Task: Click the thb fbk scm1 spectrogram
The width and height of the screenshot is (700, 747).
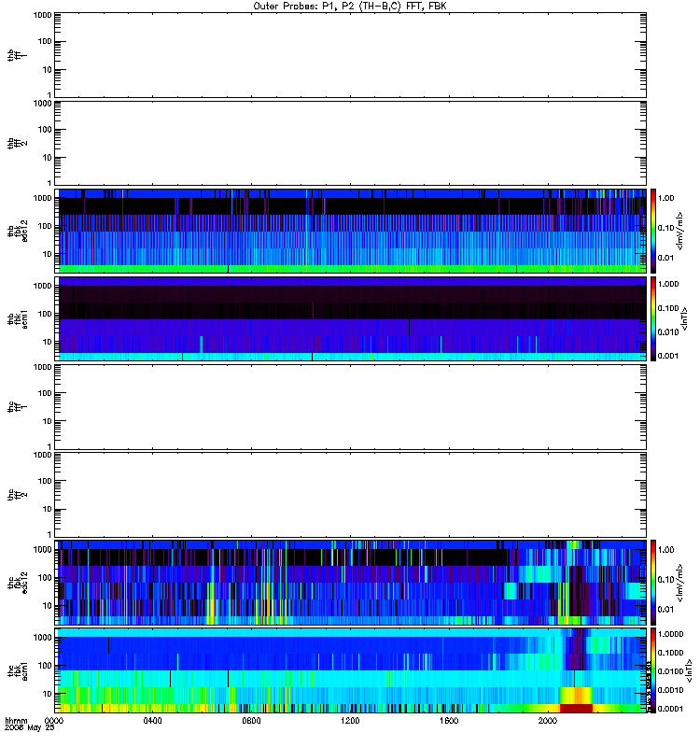Action: pyautogui.click(x=351, y=318)
